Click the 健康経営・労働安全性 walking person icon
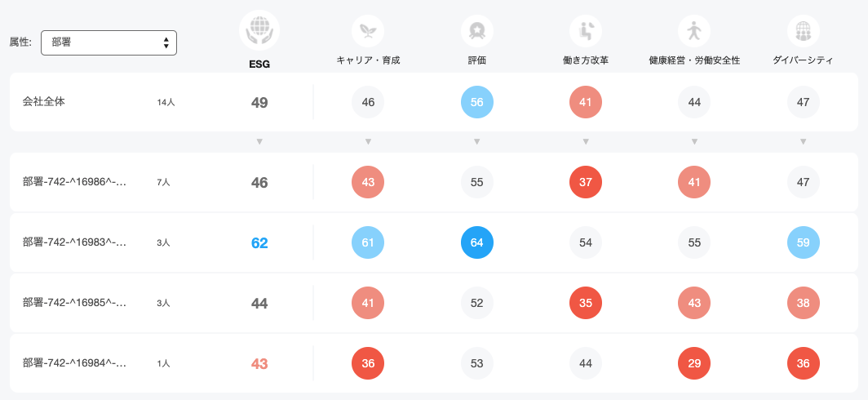This screenshot has width=868, height=400. tap(694, 31)
